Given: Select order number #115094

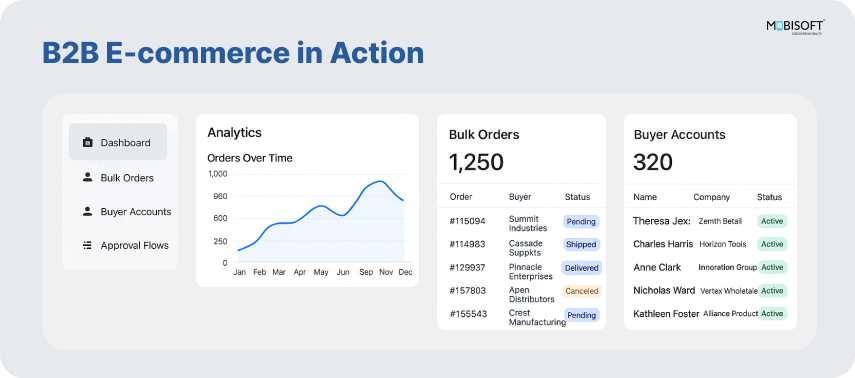Looking at the screenshot, I should (467, 221).
